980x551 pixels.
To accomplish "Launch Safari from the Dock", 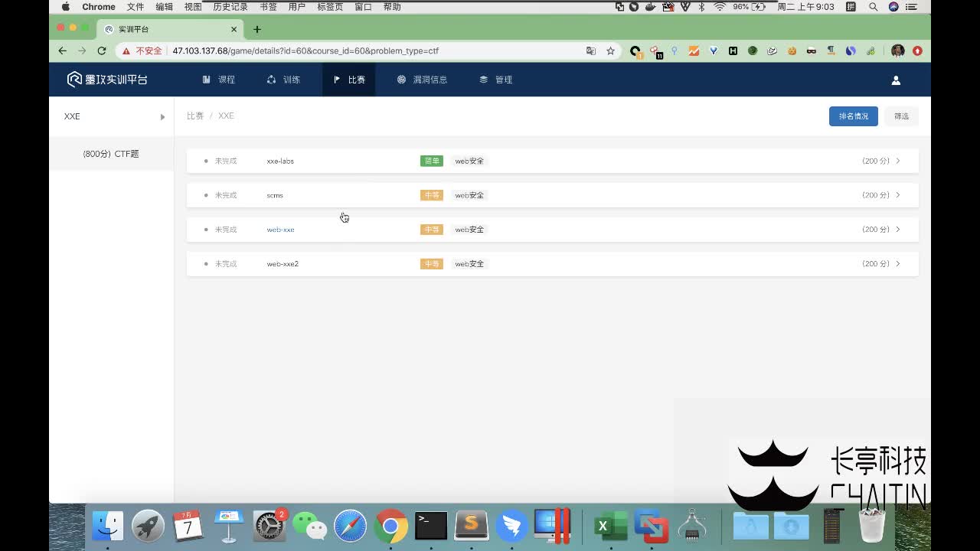I will coord(351,527).
